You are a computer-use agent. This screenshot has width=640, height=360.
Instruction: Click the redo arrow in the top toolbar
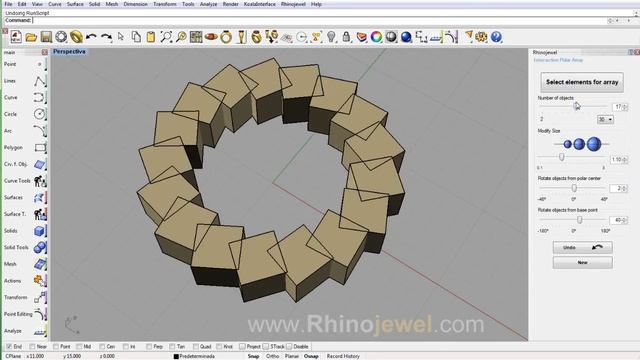[x=107, y=37]
